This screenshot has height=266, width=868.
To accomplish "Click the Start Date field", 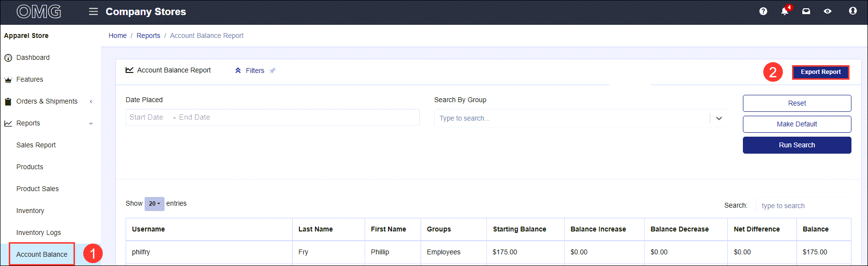I will coord(147,117).
